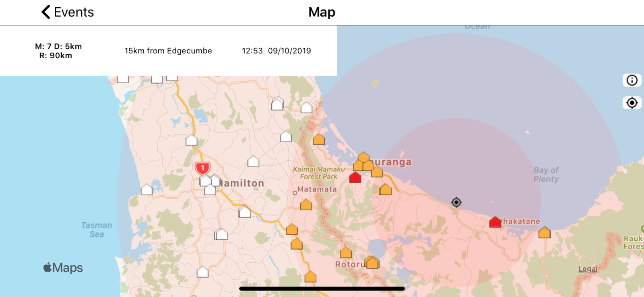Open the map info button
The height and width of the screenshot is (297, 644).
point(632,80)
